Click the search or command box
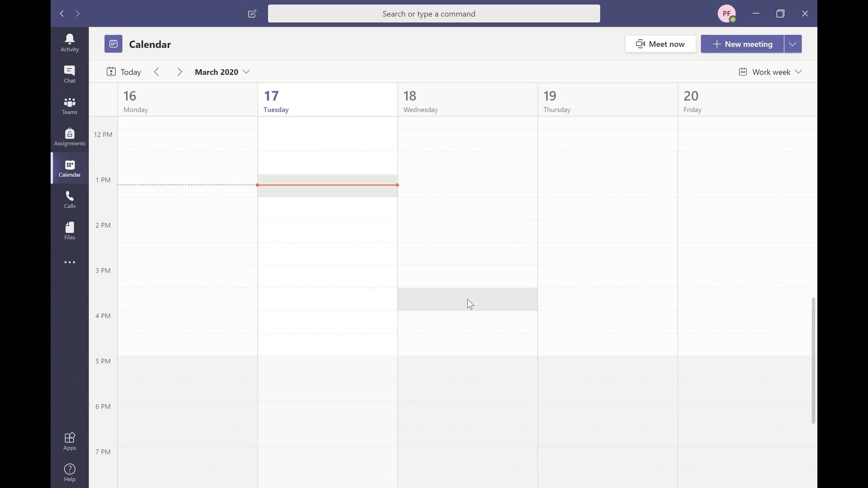The width and height of the screenshot is (868, 488). (x=434, y=14)
